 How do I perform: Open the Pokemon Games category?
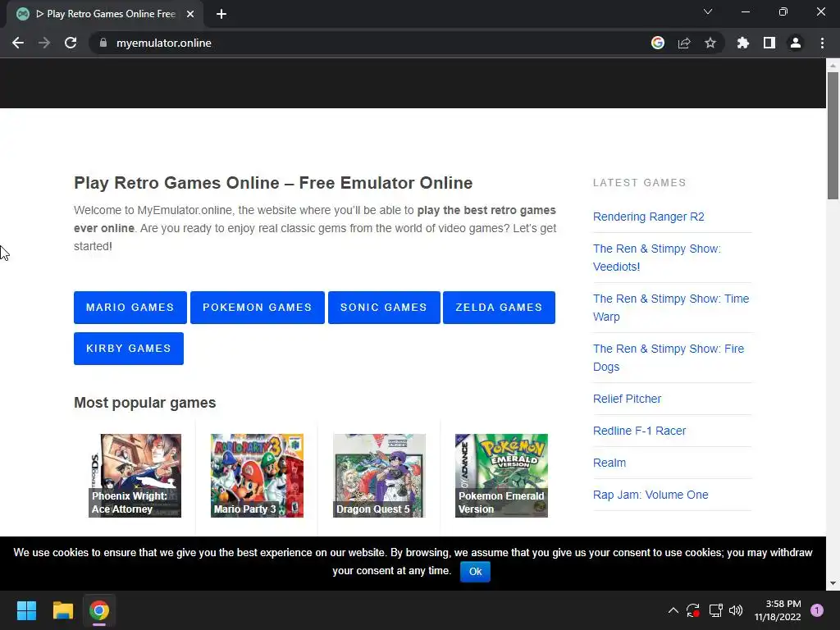257,308
